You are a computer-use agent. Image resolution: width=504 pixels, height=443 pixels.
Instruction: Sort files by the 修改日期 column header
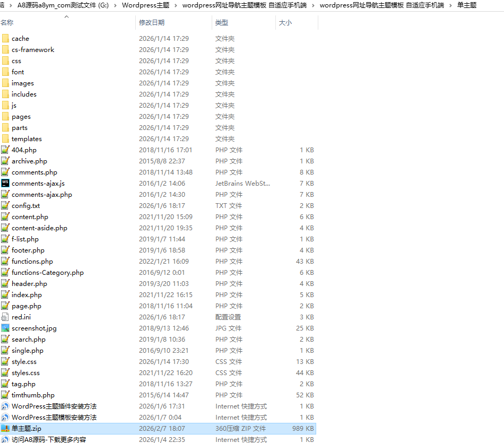(x=152, y=23)
